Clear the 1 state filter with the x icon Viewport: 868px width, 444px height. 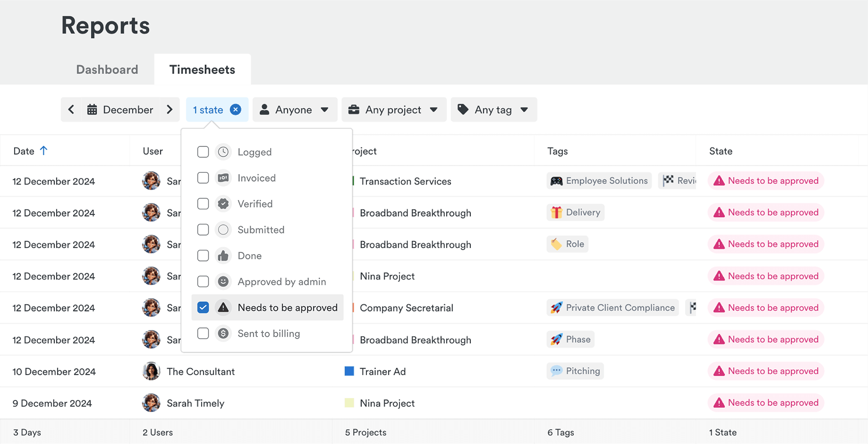[x=235, y=109]
